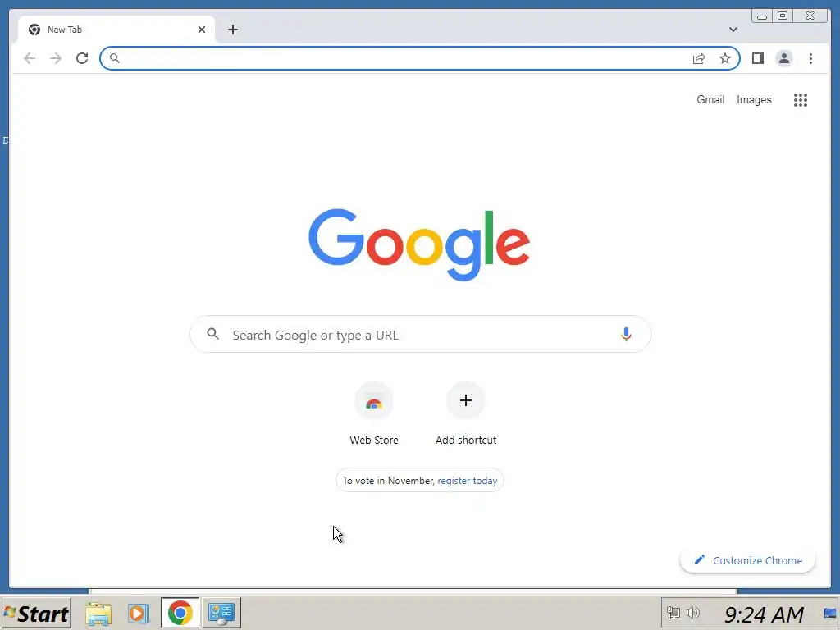This screenshot has height=630, width=840.
Task: Click the show desktop icon beside the clock
Action: pyautogui.click(x=830, y=614)
